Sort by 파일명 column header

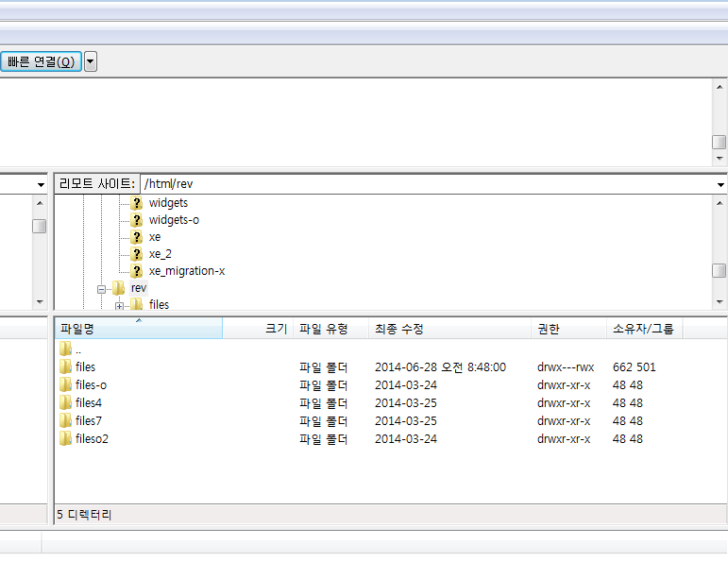139,329
